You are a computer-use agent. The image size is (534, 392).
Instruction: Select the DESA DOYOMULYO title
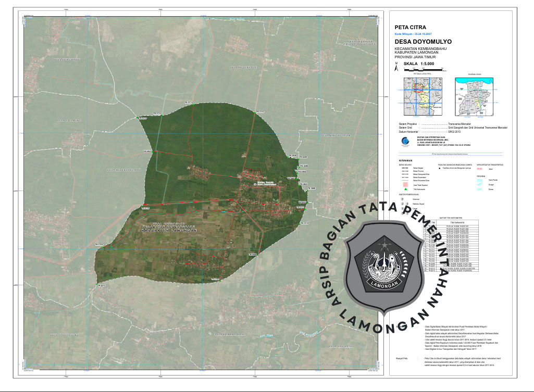tap(423, 41)
